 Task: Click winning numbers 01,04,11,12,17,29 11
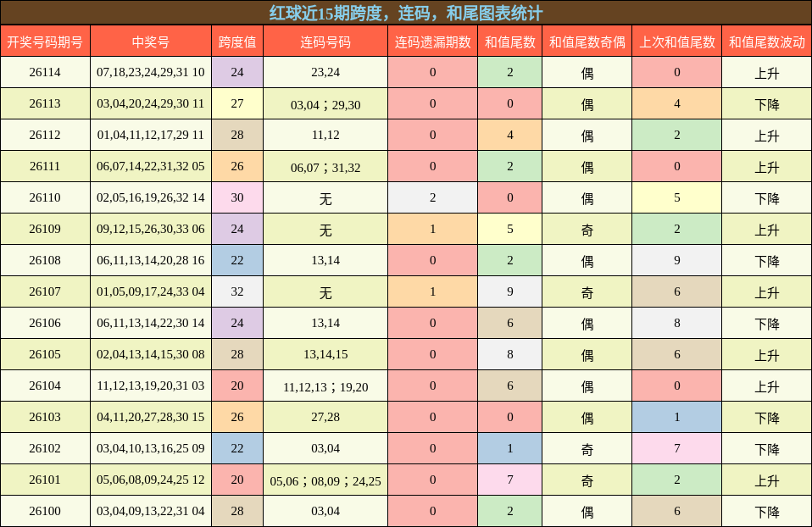click(x=151, y=135)
